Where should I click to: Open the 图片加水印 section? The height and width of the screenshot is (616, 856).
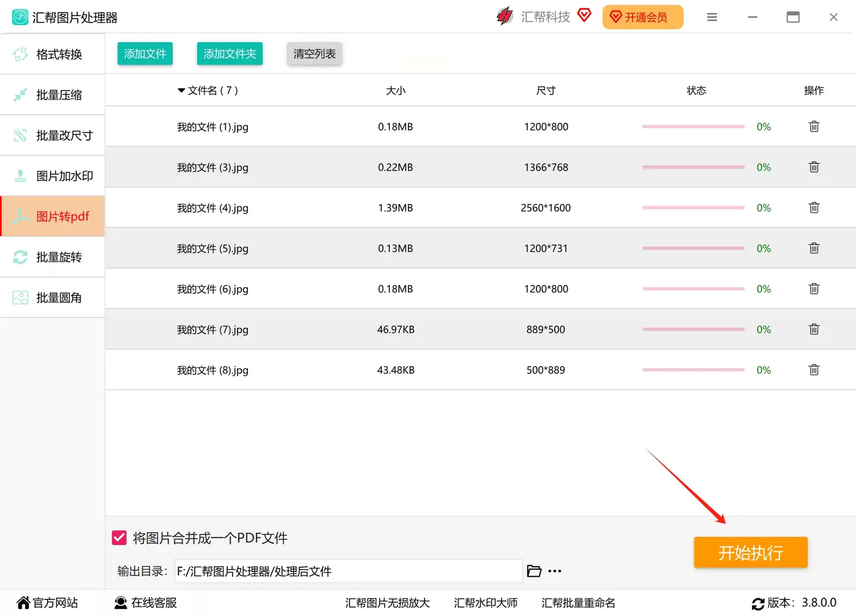click(52, 176)
